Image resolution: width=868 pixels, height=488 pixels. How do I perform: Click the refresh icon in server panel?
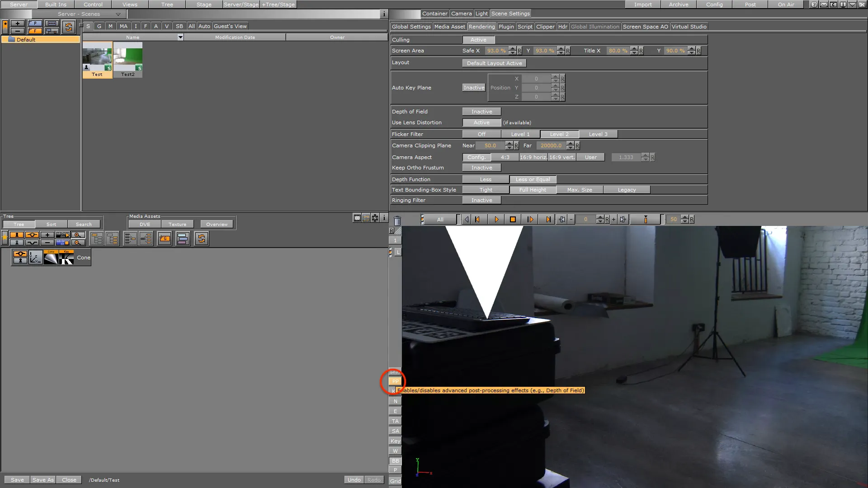click(69, 27)
